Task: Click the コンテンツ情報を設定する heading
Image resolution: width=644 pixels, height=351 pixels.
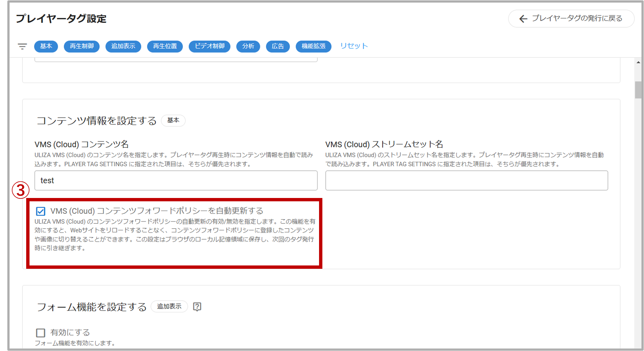Action: coord(97,121)
